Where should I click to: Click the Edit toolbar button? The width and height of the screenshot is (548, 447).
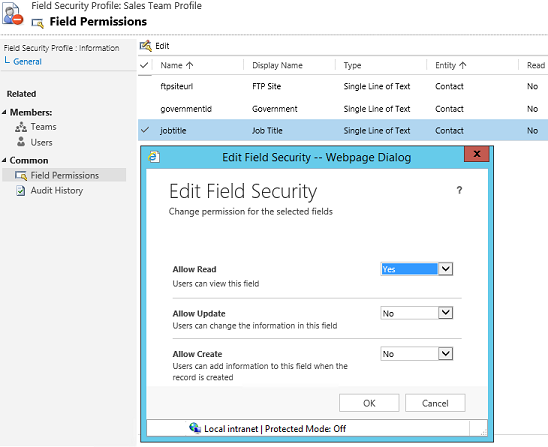154,46
